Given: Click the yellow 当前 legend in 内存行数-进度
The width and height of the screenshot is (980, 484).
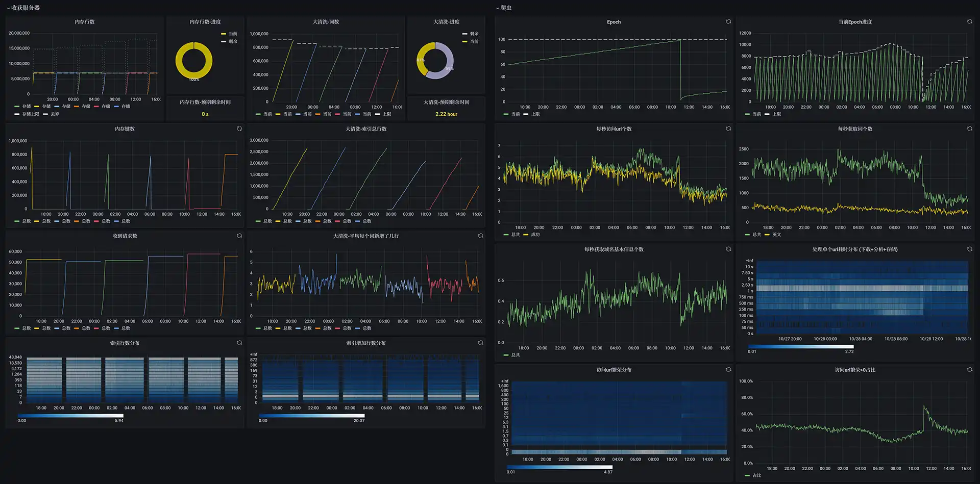Looking at the screenshot, I should click(229, 34).
